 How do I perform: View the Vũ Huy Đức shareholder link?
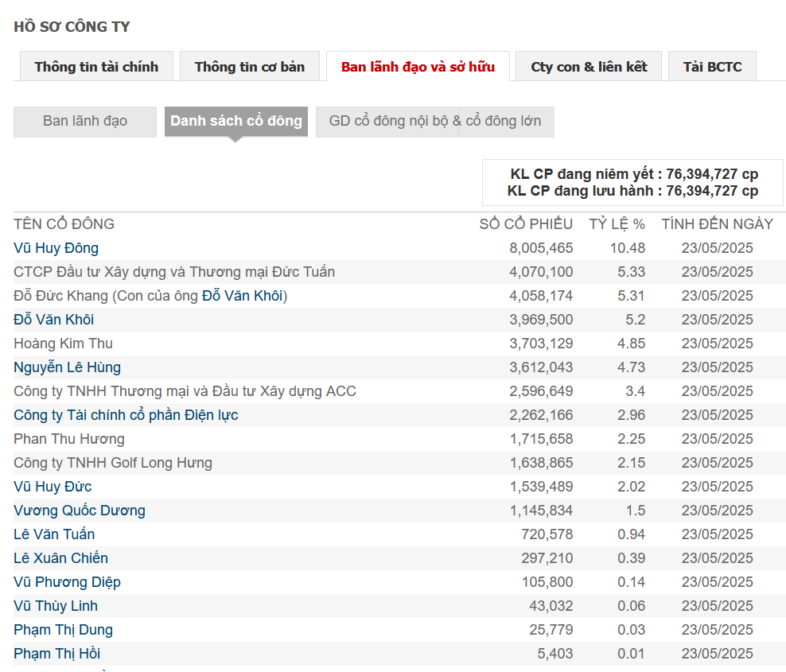point(53,487)
